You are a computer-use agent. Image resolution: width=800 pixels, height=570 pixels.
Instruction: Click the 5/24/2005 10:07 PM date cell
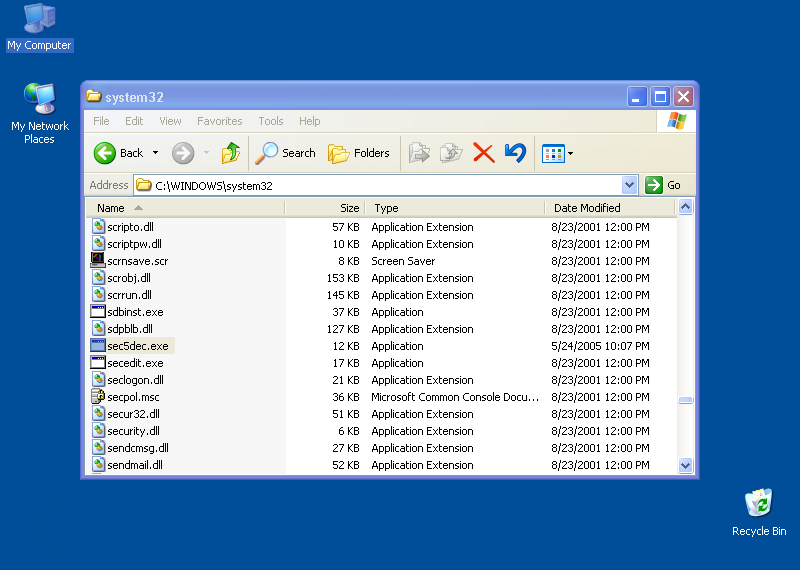pos(600,346)
